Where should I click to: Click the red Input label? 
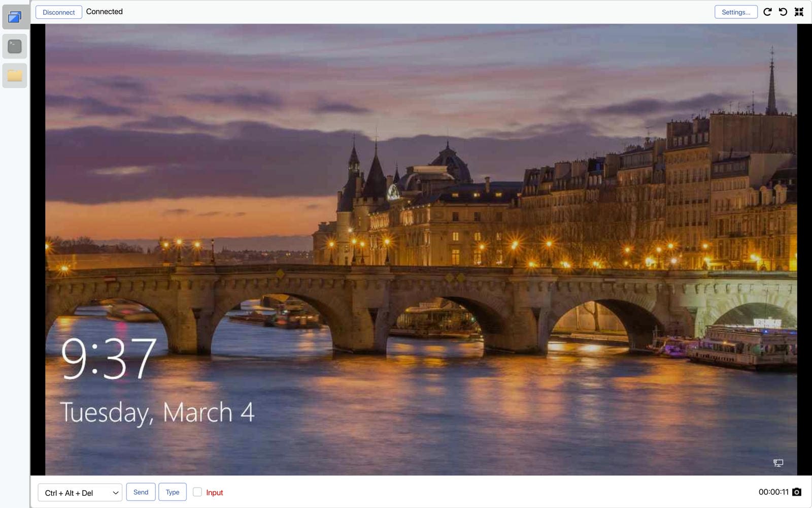pos(214,492)
